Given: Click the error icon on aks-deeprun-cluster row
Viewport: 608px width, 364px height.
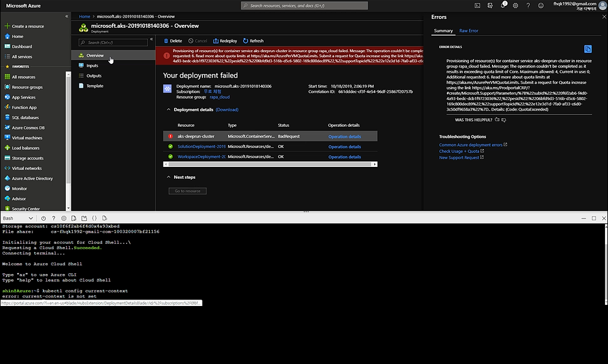Looking at the screenshot, I should [171, 136].
